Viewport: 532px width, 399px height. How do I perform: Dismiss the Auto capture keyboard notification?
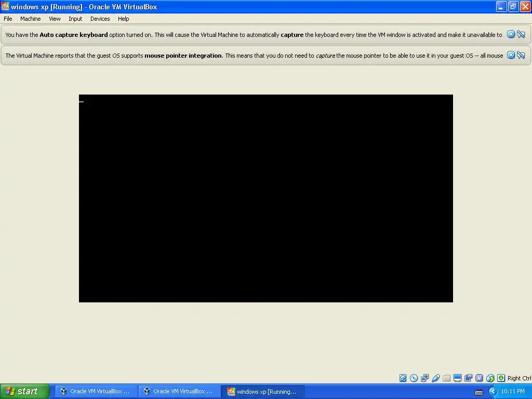pyautogui.click(x=511, y=34)
